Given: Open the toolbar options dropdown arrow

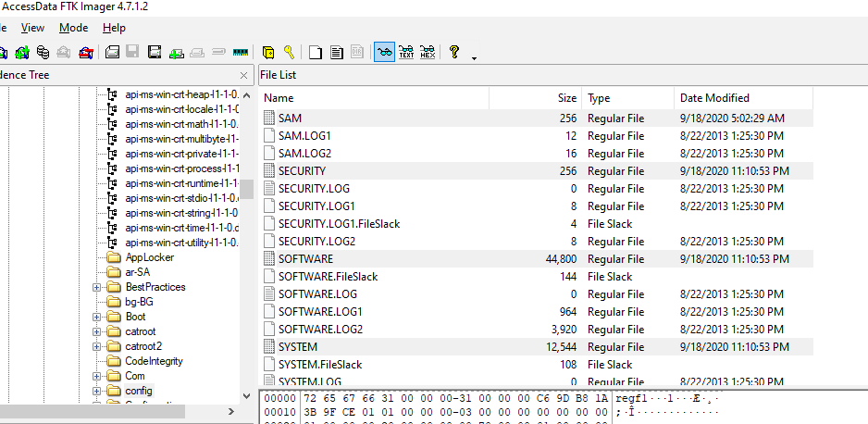Looking at the screenshot, I should (x=474, y=57).
